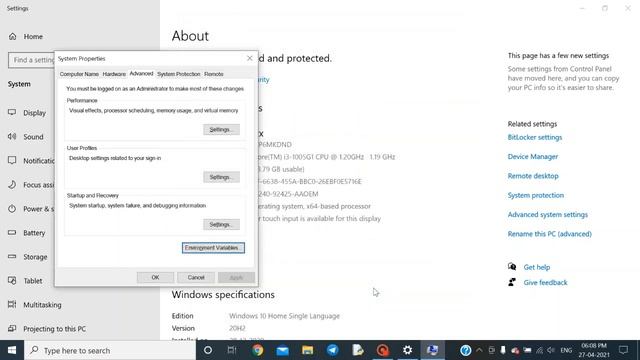Click Rename this PC (advanced) link
The width and height of the screenshot is (640, 360).
pyautogui.click(x=549, y=234)
